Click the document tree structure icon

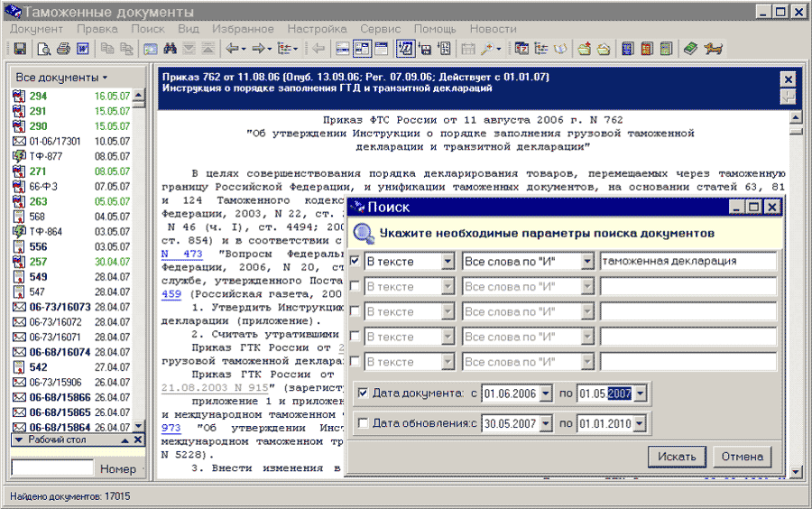(285, 49)
